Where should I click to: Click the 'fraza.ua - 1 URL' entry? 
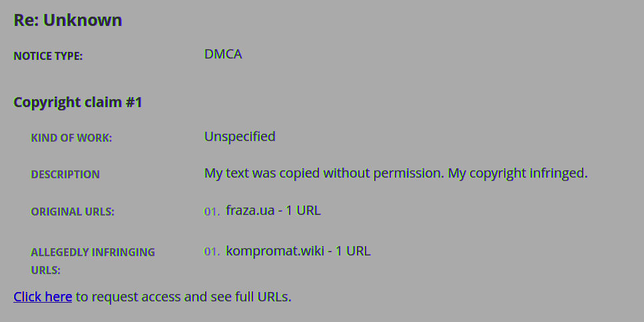coord(273,210)
